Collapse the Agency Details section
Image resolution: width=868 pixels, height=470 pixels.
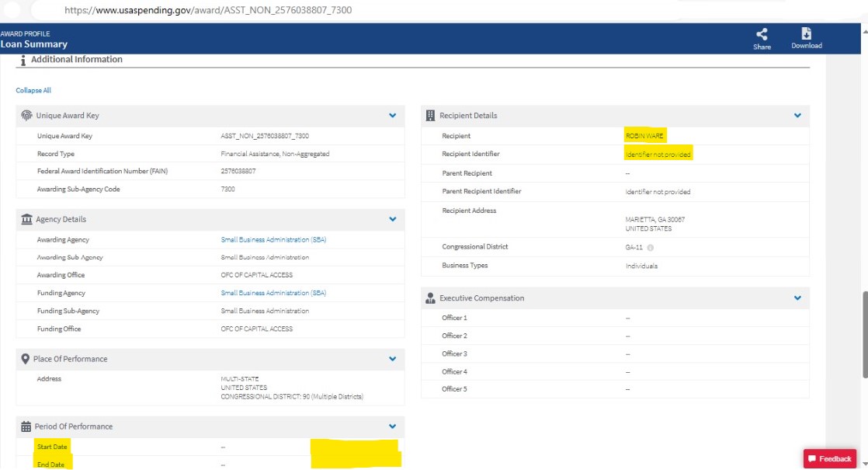393,219
